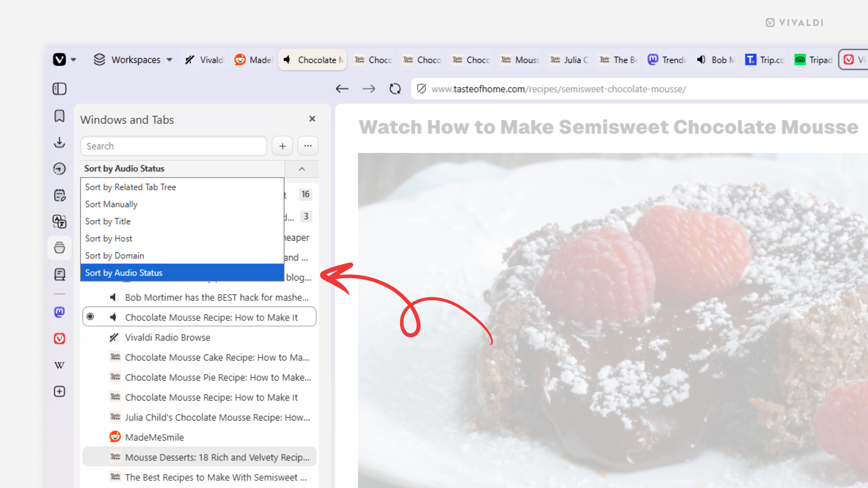Viewport: 868px width, 488px height.
Task: Choose Sort by Domain option
Action: click(x=182, y=256)
